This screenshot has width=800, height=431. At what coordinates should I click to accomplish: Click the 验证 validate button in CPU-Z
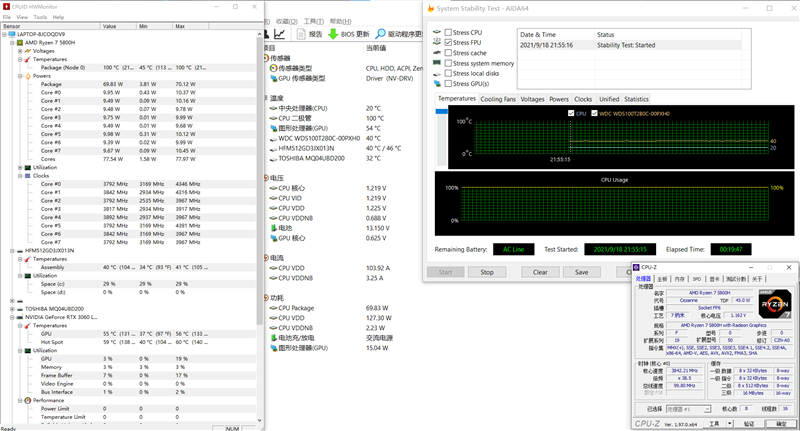click(x=748, y=424)
